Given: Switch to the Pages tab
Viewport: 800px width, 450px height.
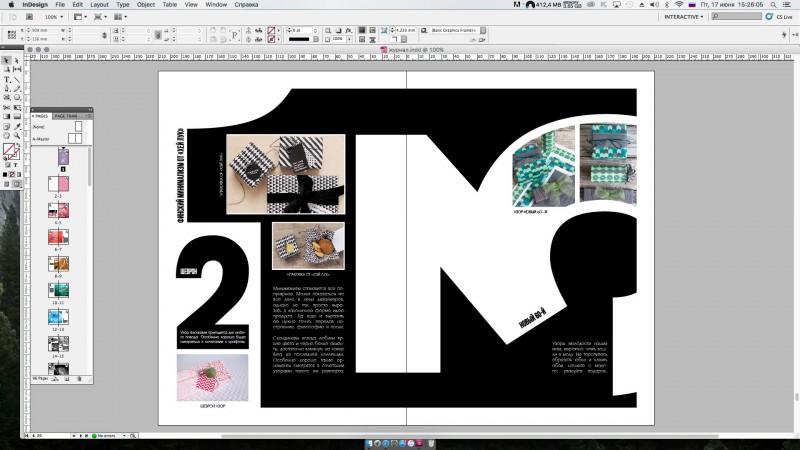Looking at the screenshot, I should pos(40,116).
